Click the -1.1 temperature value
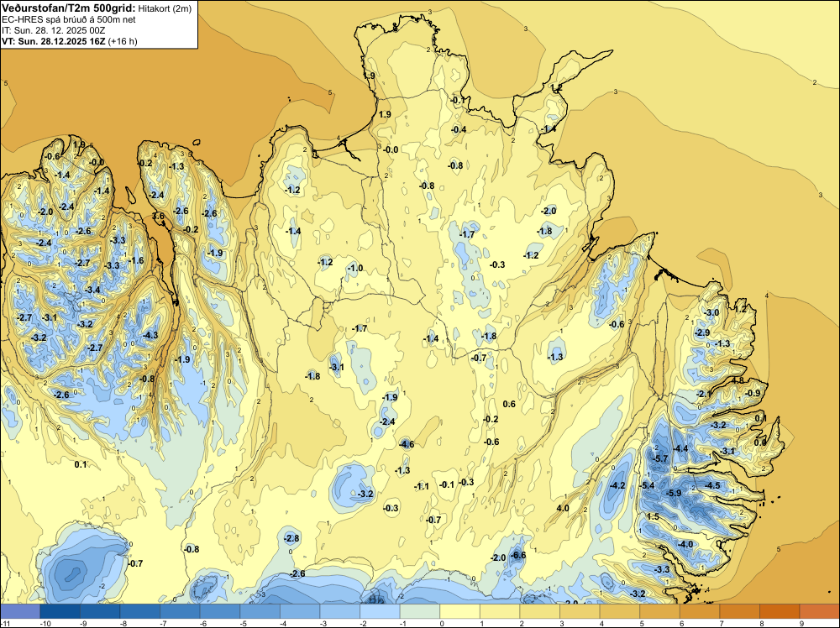840x628 pixels. [x=422, y=486]
